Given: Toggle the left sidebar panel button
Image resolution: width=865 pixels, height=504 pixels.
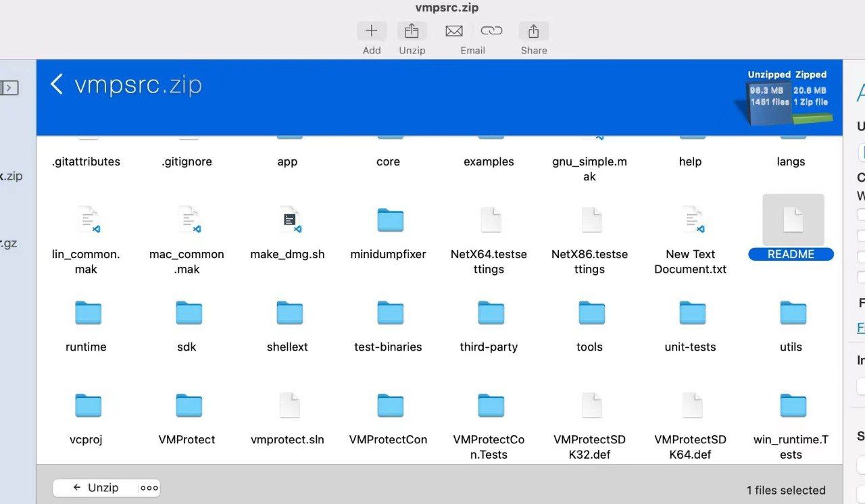Looking at the screenshot, I should [x=9, y=88].
